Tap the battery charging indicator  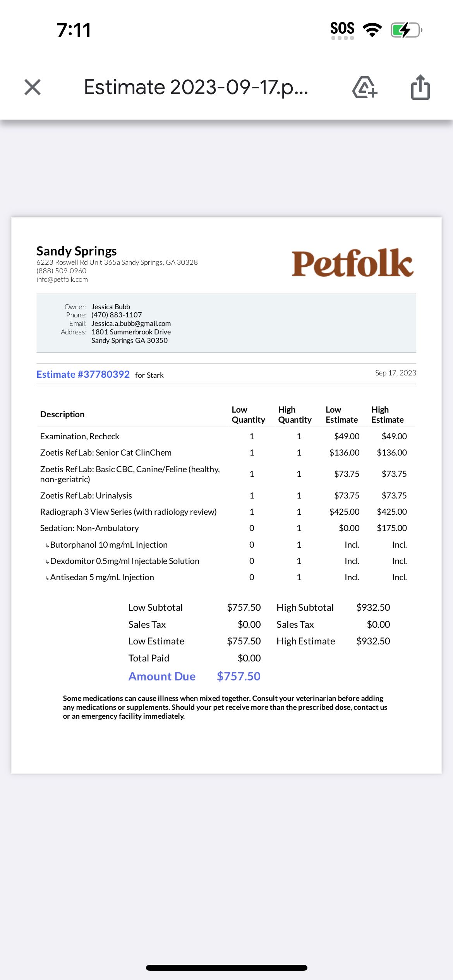(406, 30)
